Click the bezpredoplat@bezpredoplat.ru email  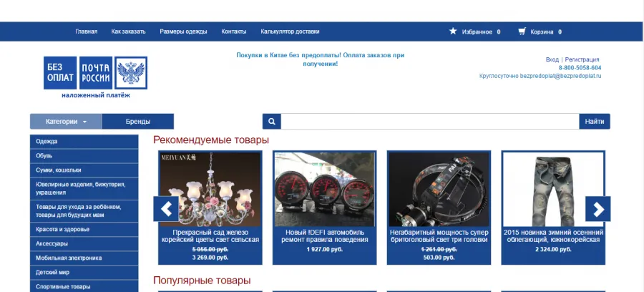pos(560,76)
